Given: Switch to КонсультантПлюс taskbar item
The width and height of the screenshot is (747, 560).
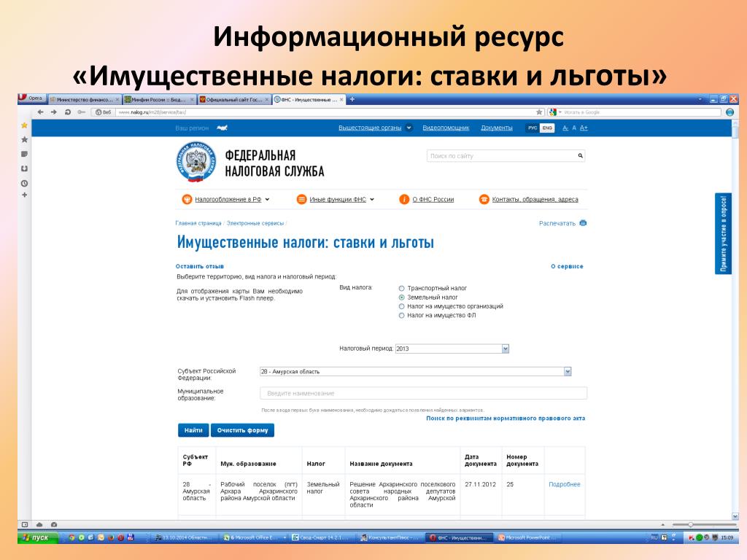Looking at the screenshot, I should (x=390, y=537).
